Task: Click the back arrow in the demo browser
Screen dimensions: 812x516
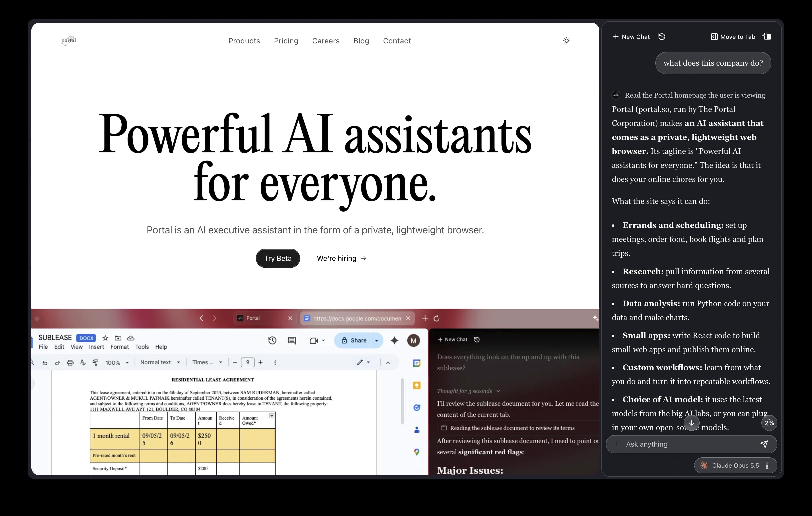Action: tap(201, 318)
